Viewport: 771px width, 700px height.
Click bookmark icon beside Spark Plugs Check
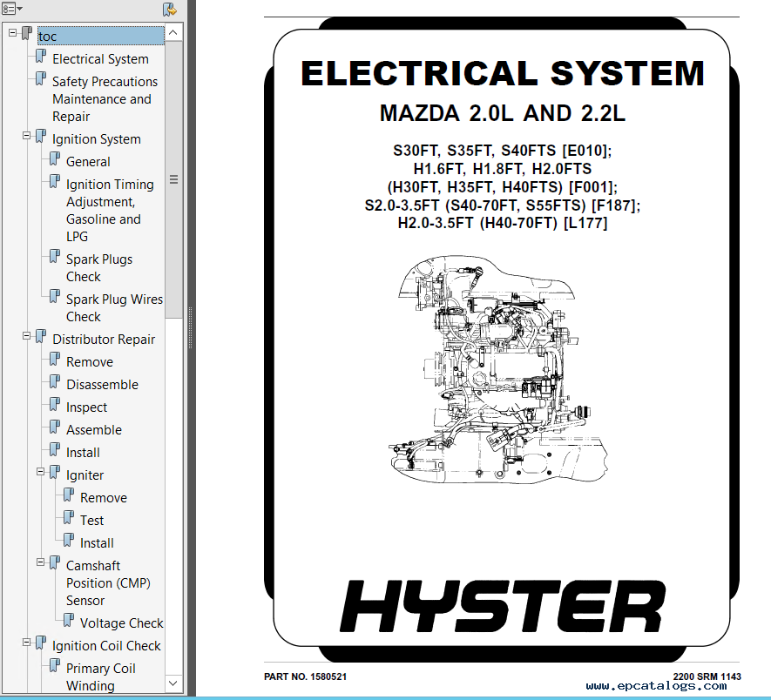[x=55, y=256]
